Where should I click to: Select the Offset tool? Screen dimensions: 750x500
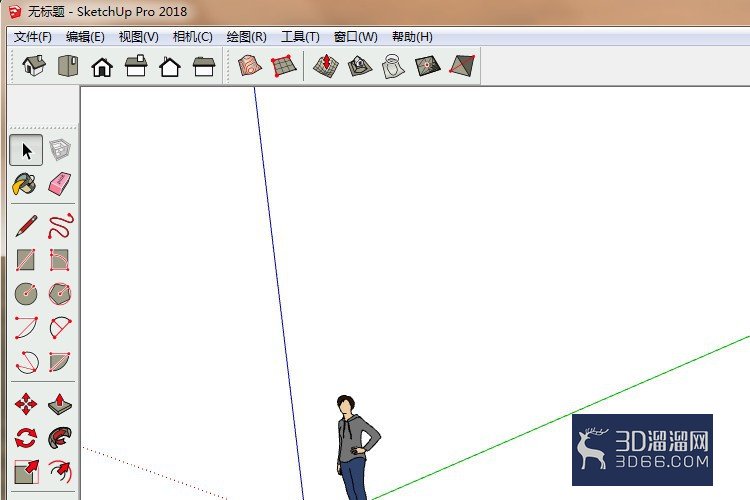click(x=61, y=472)
